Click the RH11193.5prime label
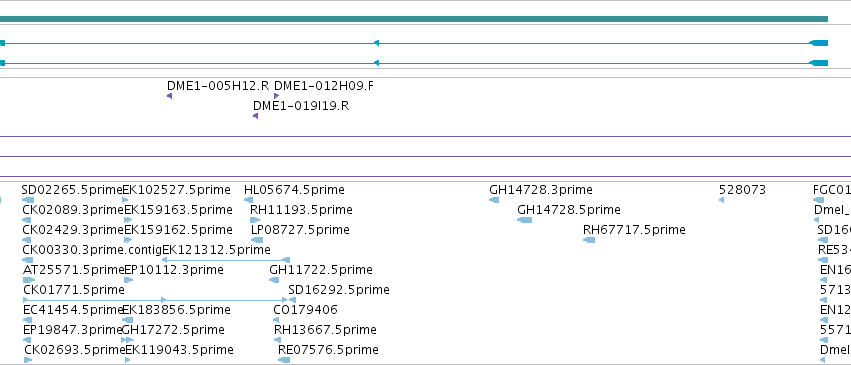 pyautogui.click(x=301, y=210)
